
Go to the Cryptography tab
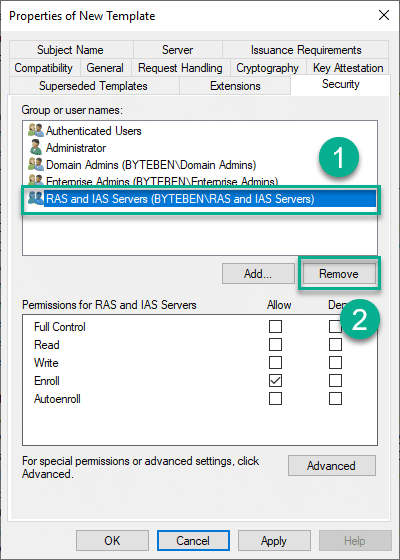[267, 68]
